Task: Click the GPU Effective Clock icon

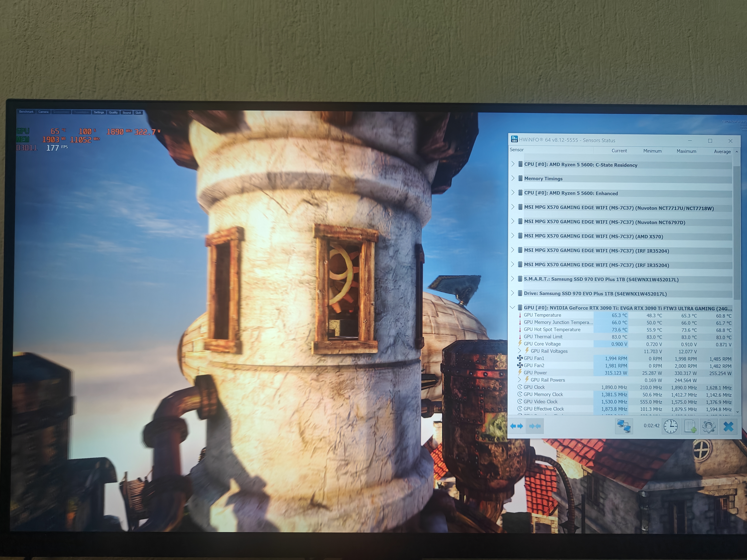Action: click(520, 409)
